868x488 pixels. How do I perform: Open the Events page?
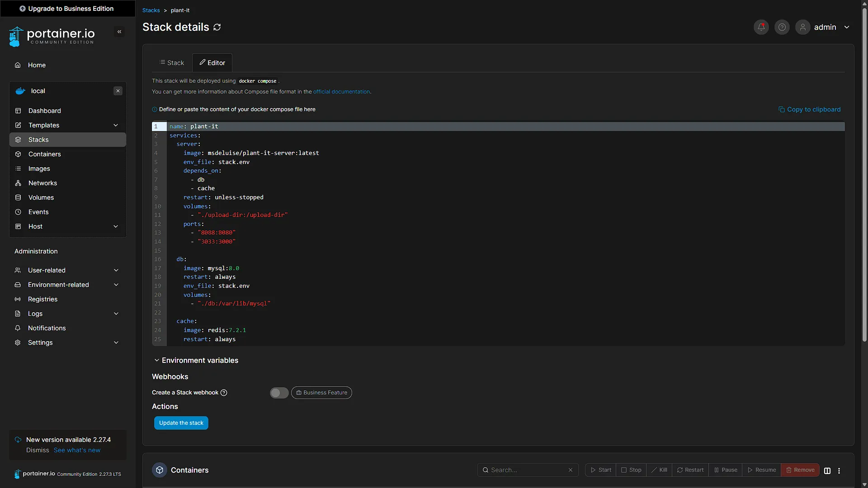[68, 212]
